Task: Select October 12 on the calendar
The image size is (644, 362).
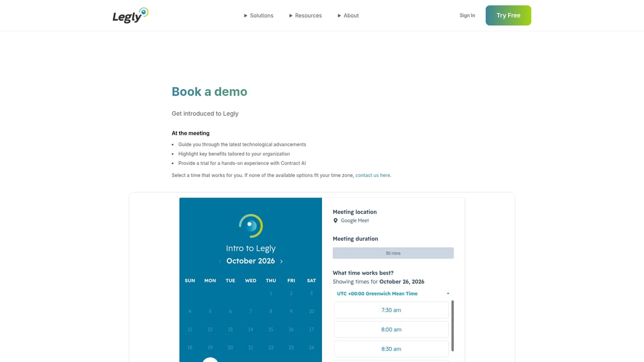Action: [210, 329]
